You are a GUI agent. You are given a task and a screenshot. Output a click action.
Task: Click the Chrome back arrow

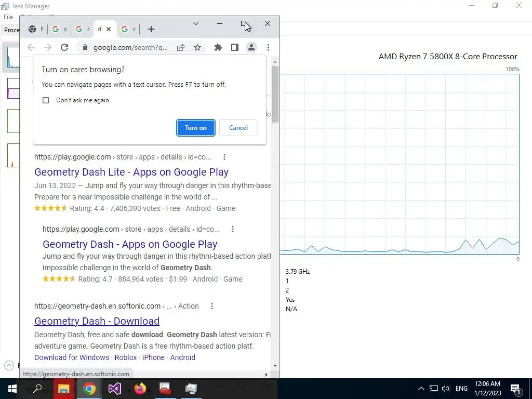pyautogui.click(x=31, y=47)
